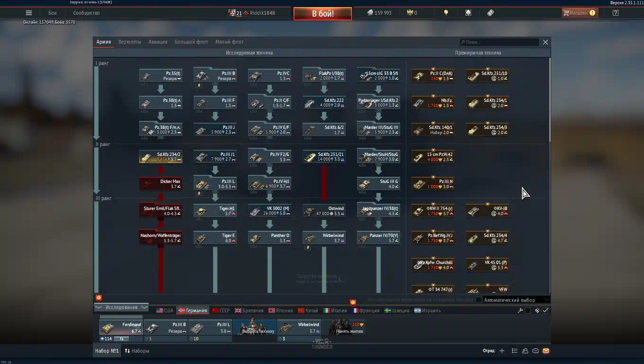Viewport: 644px width, 364px height.
Task: Select the Dicker Max vehicle card
Action: (x=161, y=184)
